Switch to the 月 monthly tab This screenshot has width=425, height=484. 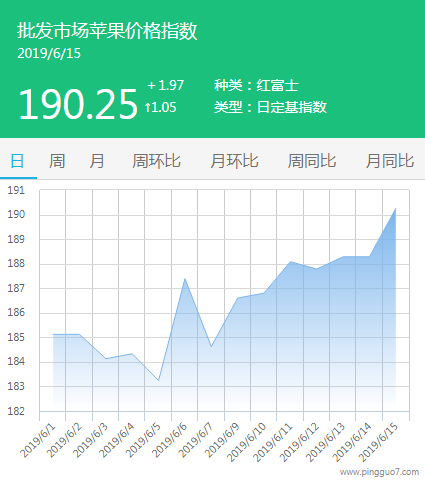pyautogui.click(x=97, y=161)
